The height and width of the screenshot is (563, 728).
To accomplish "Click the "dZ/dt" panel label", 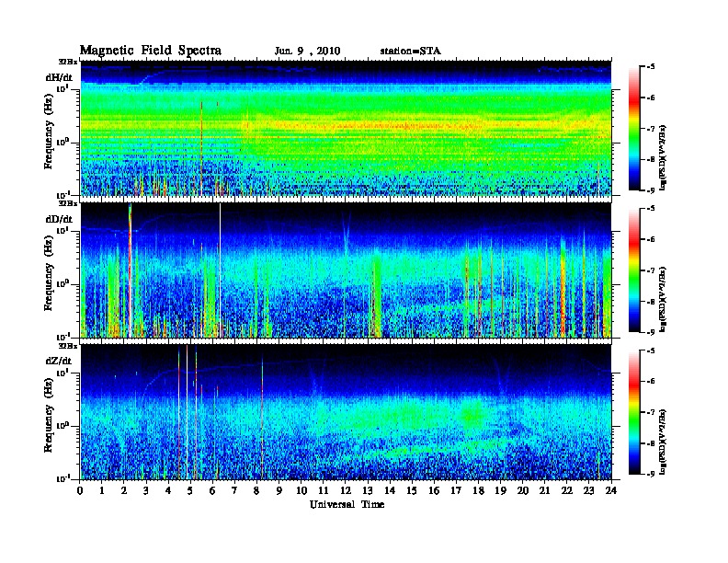I will 59,361.
